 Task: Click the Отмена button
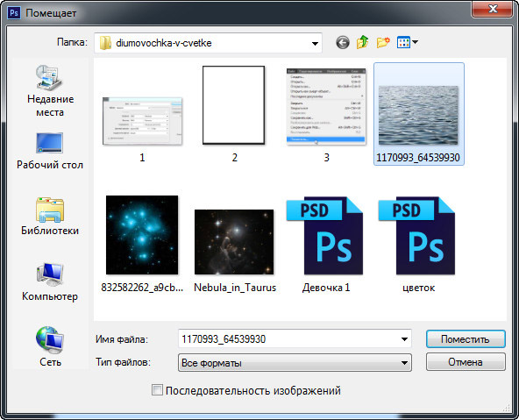(x=466, y=362)
